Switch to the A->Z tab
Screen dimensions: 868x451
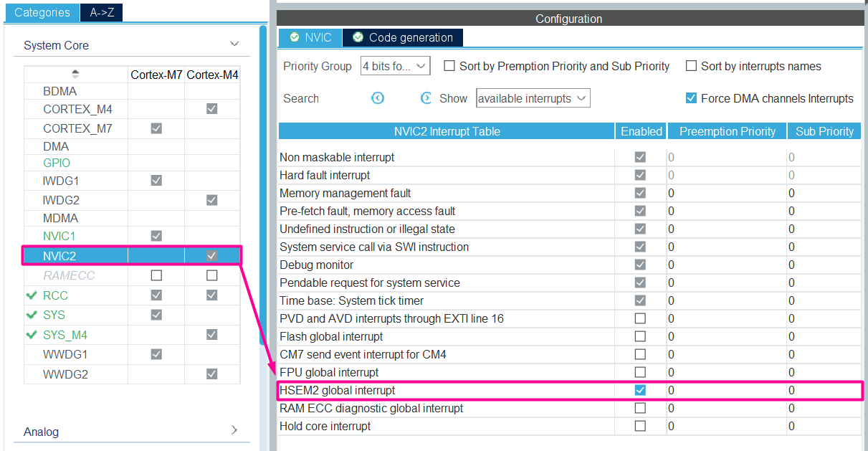[100, 12]
